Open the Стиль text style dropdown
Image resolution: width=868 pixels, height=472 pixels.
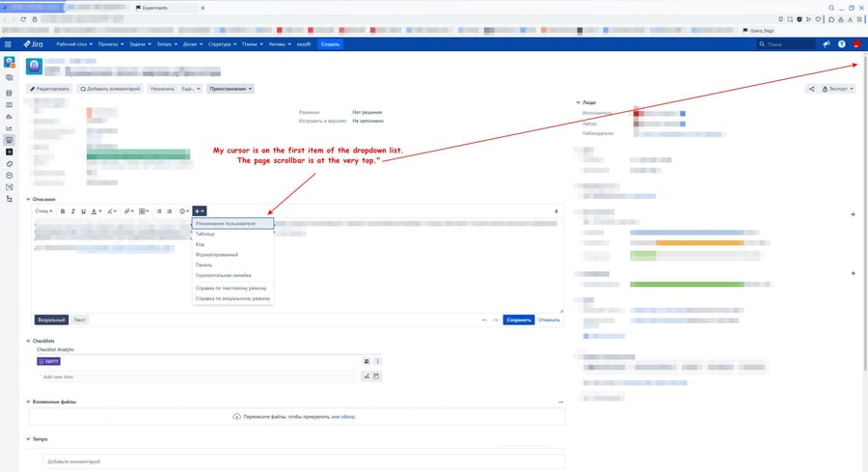click(44, 210)
